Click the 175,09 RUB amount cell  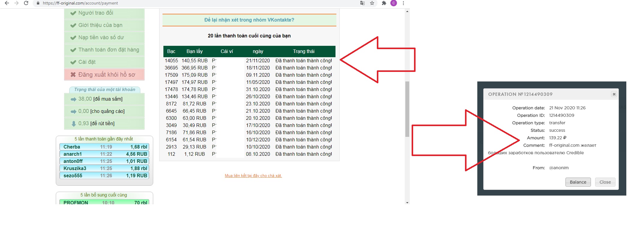[x=195, y=75]
